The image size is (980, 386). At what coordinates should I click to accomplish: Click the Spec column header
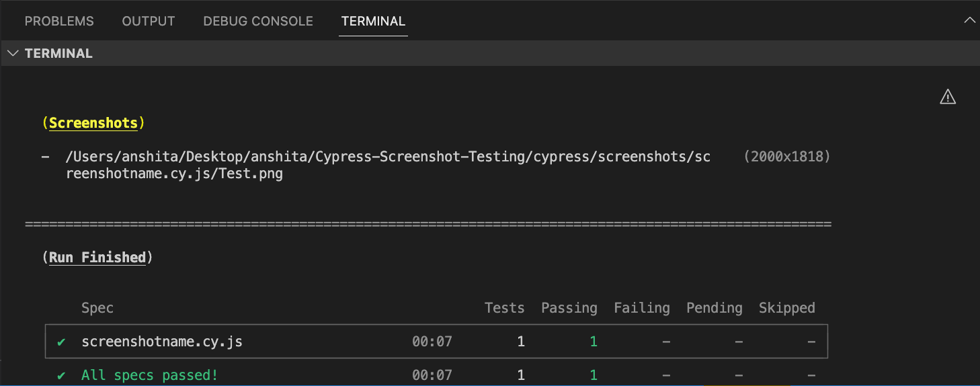point(97,308)
